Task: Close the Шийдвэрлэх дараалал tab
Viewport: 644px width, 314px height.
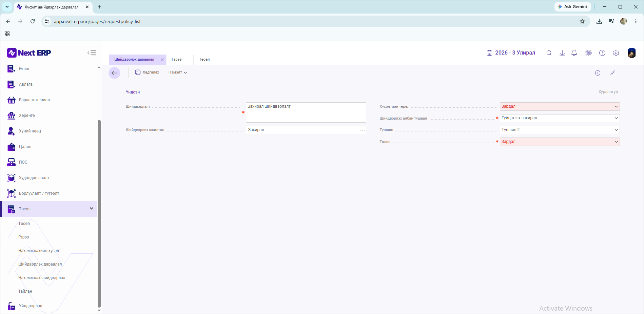Action: [x=162, y=60]
